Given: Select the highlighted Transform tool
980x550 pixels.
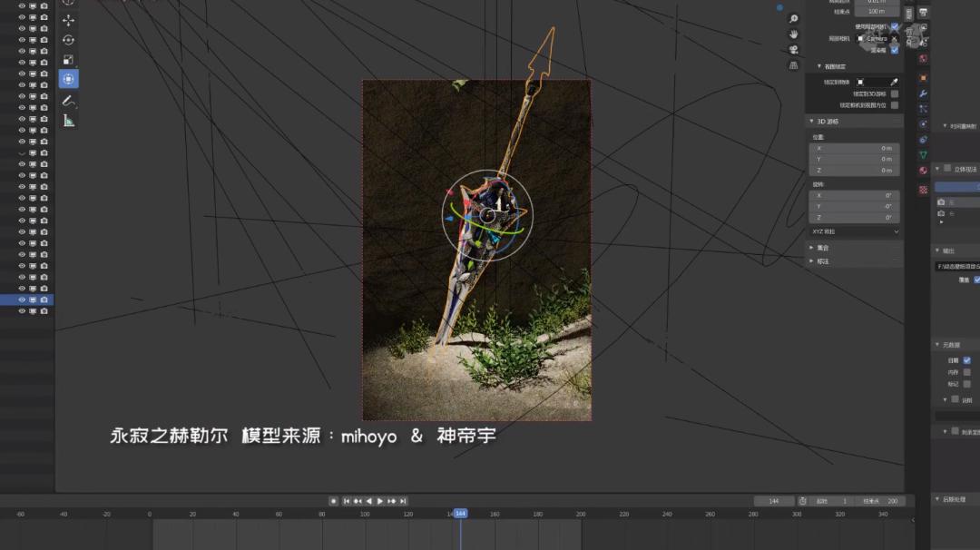Looking at the screenshot, I should (x=68, y=77).
